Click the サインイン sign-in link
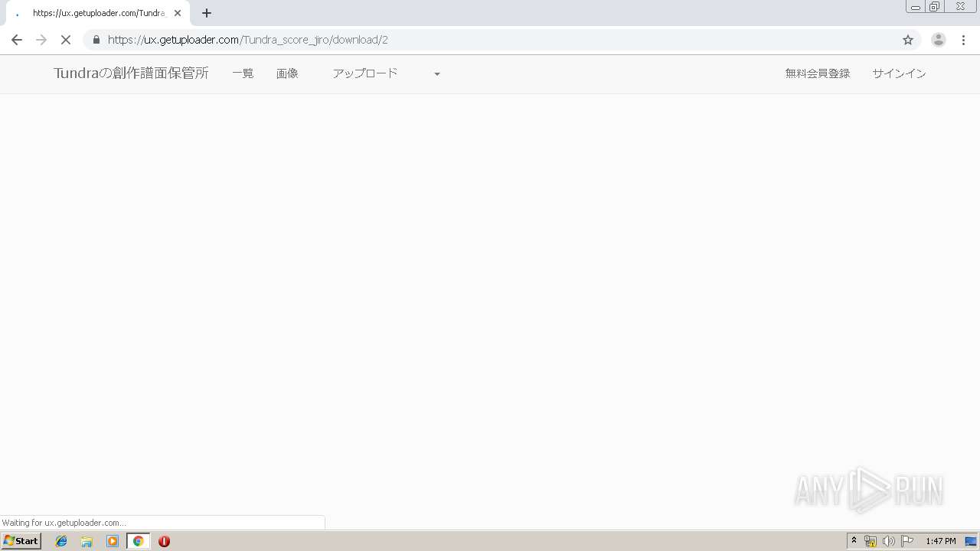Screen dimensions: 980x551 click(x=899, y=73)
